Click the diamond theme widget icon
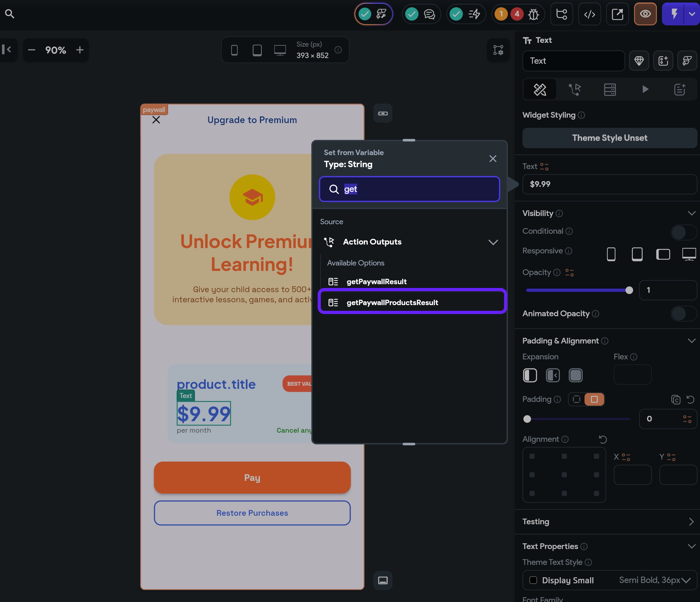The height and width of the screenshot is (602, 700). click(x=638, y=61)
